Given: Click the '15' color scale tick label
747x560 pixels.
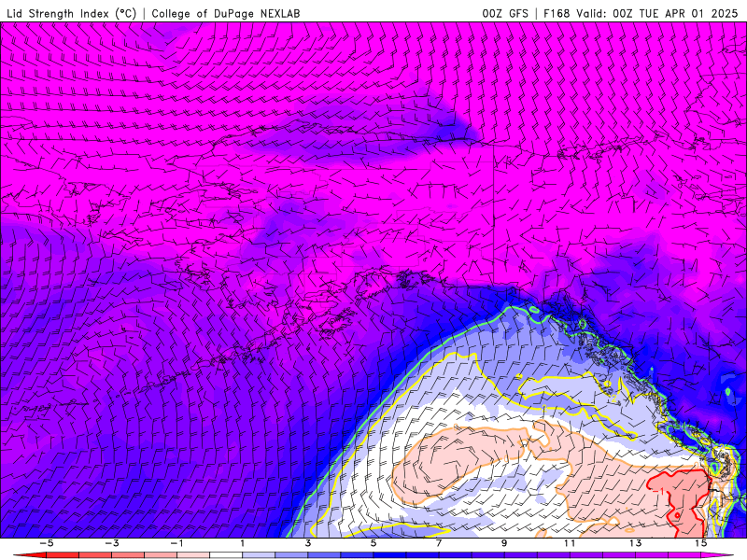Looking at the screenshot, I should (x=700, y=543).
